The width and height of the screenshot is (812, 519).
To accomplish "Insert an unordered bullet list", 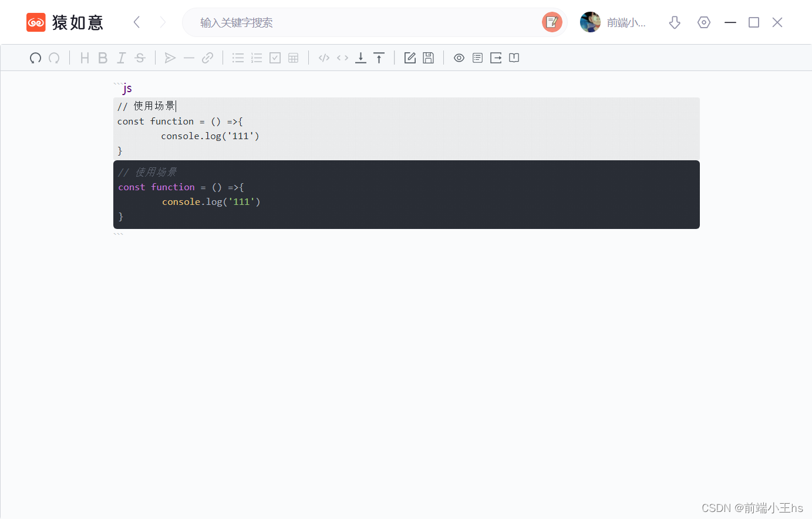I will (238, 58).
